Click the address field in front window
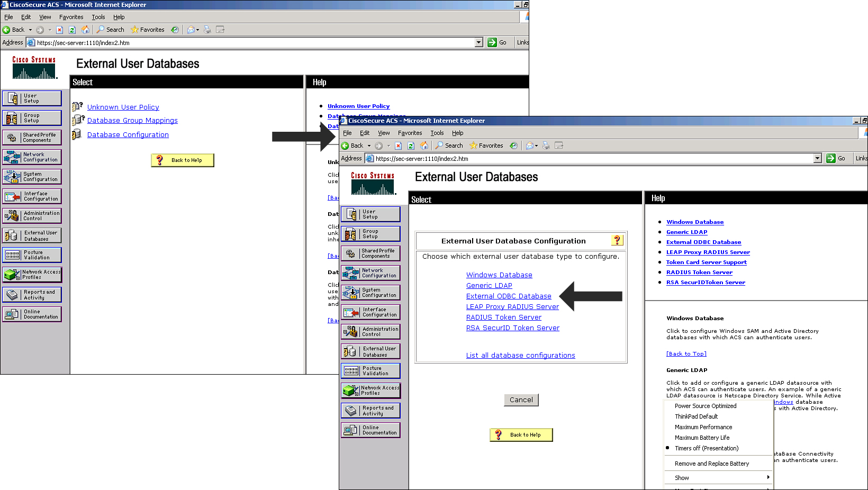This screenshot has height=490, width=868. pyautogui.click(x=593, y=158)
